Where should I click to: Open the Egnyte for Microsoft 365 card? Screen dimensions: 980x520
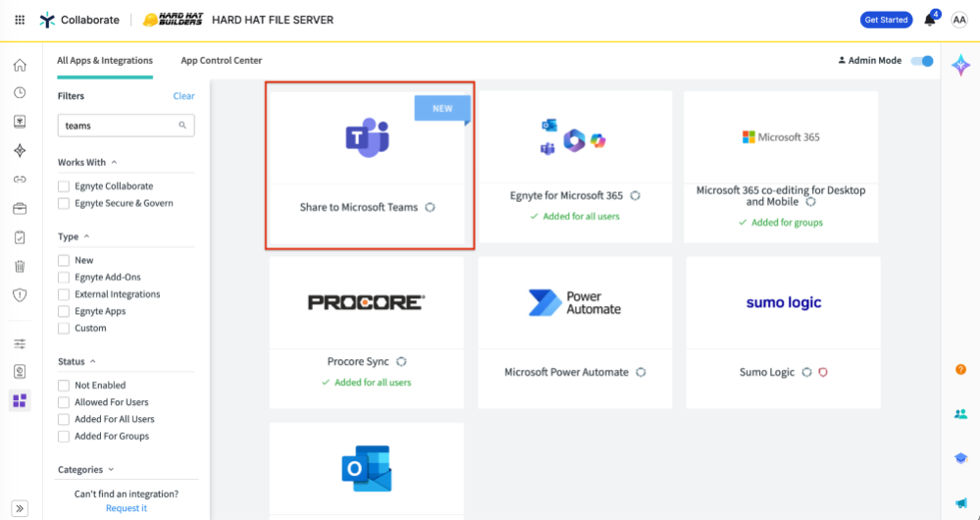coord(575,167)
